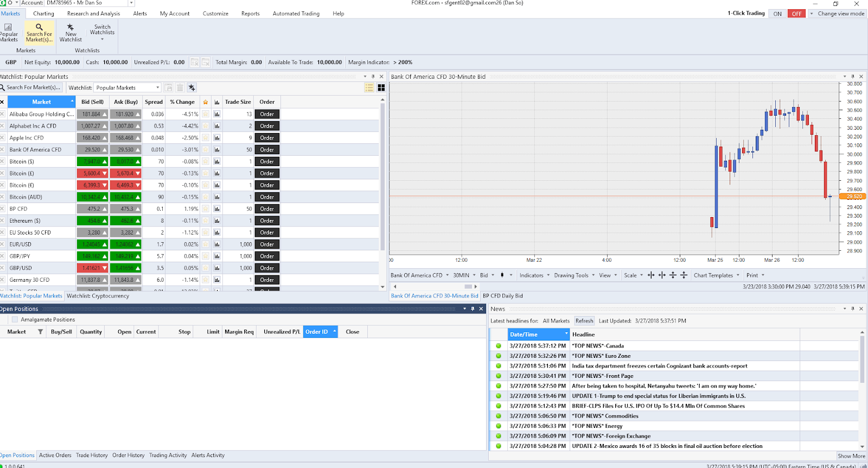This screenshot has height=468, width=868.
Task: Open the chart Scale dropdown
Action: 633,275
